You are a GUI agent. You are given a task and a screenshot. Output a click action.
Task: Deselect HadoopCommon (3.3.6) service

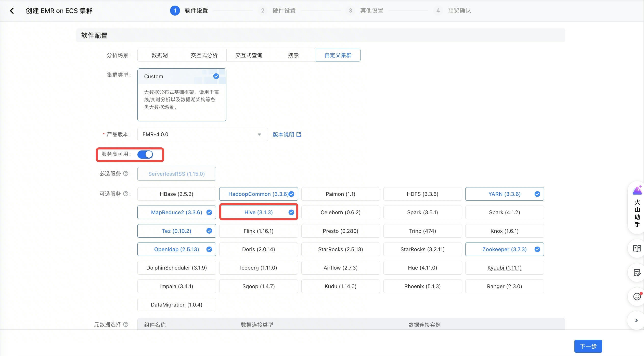[x=259, y=194]
